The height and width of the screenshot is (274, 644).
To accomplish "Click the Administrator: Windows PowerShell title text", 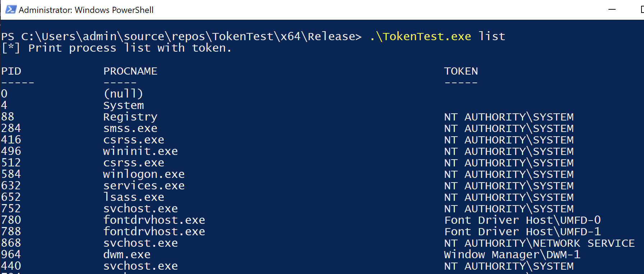I will [86, 10].
